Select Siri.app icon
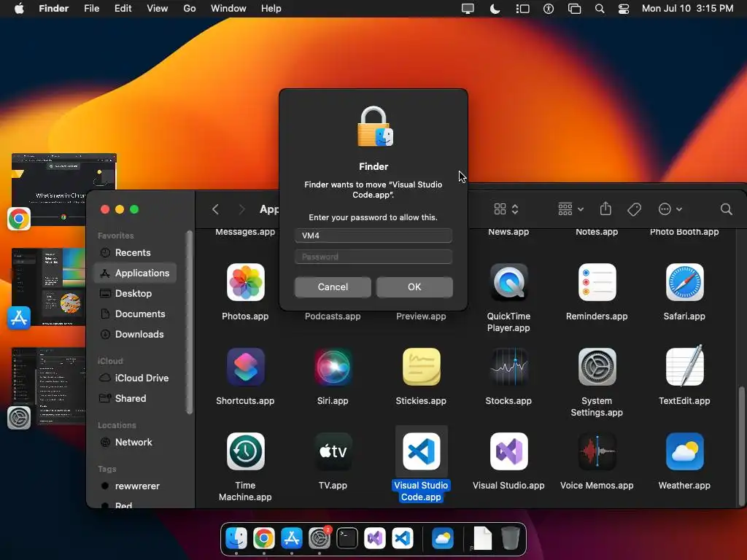This screenshot has height=560, width=747. click(x=333, y=367)
